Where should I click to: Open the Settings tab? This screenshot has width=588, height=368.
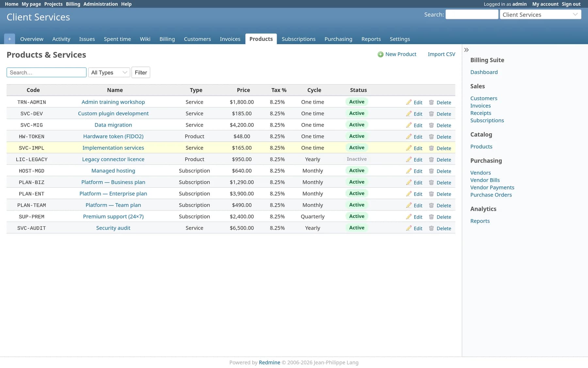tap(400, 39)
